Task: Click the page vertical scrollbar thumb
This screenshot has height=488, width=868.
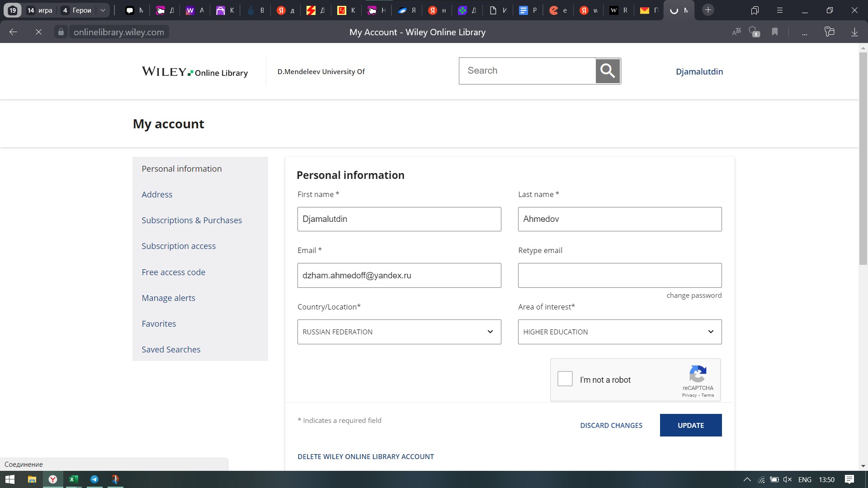Action: (x=863, y=158)
